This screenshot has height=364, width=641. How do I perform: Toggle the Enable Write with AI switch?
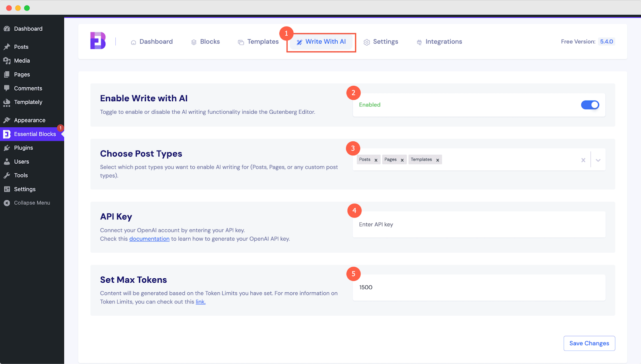click(x=590, y=105)
